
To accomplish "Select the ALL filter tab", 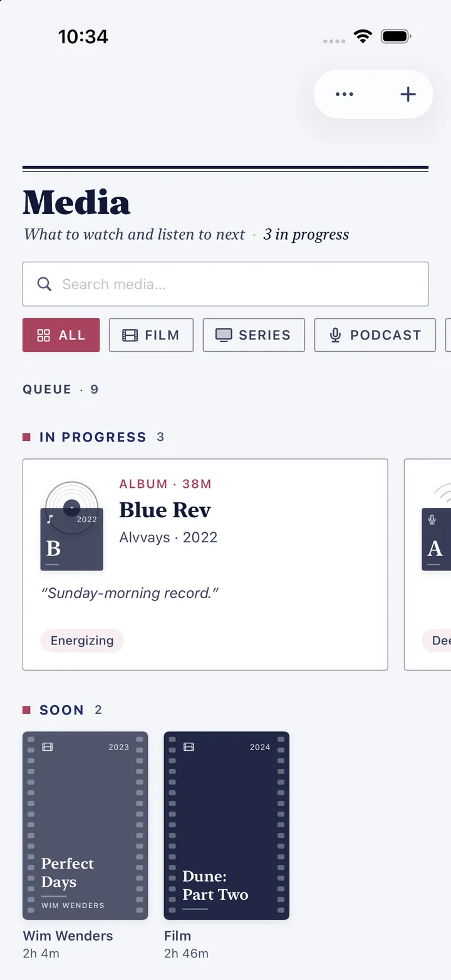I will pyautogui.click(x=61, y=335).
